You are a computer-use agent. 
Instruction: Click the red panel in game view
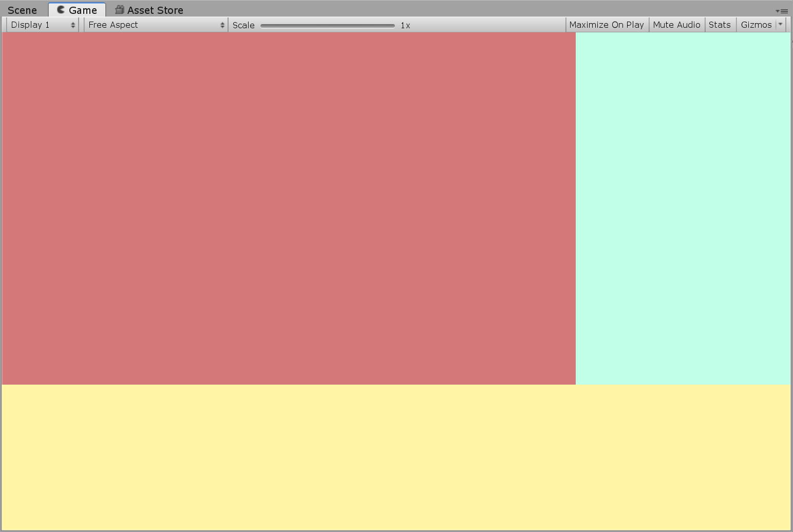pyautogui.click(x=289, y=208)
